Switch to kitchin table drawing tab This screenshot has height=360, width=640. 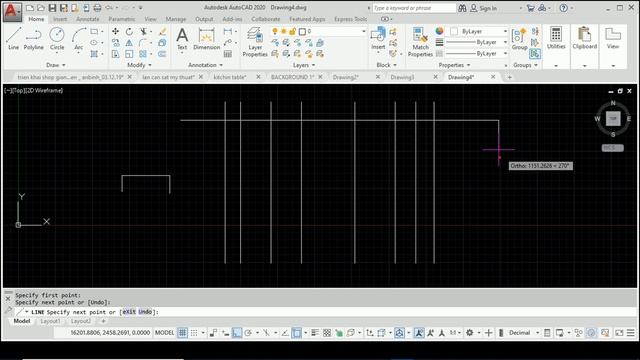tap(230, 77)
